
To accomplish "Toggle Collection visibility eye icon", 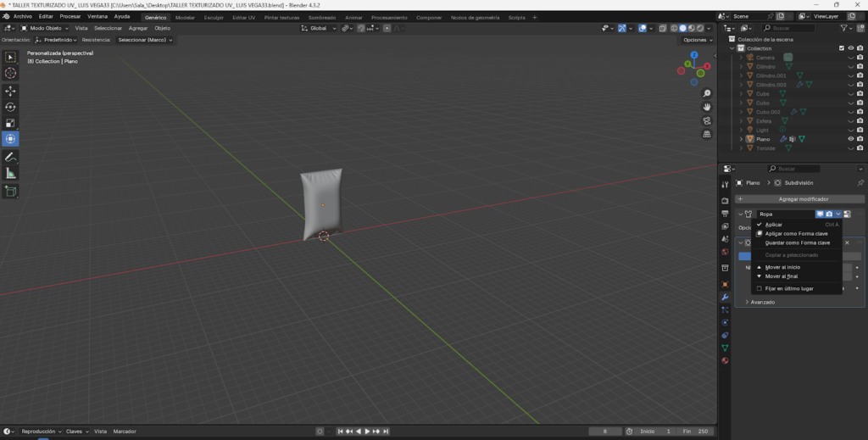I will 851,48.
